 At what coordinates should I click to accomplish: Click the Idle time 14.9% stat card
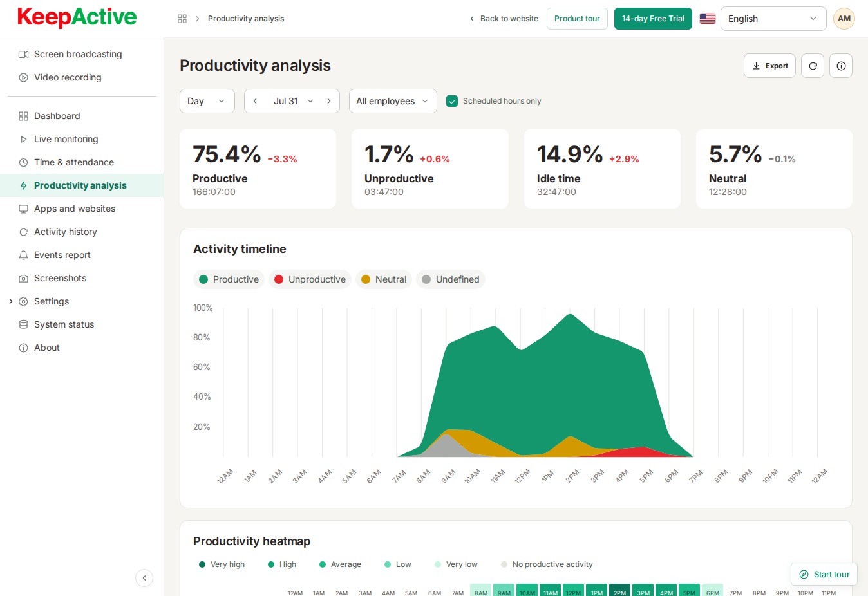pyautogui.click(x=602, y=169)
